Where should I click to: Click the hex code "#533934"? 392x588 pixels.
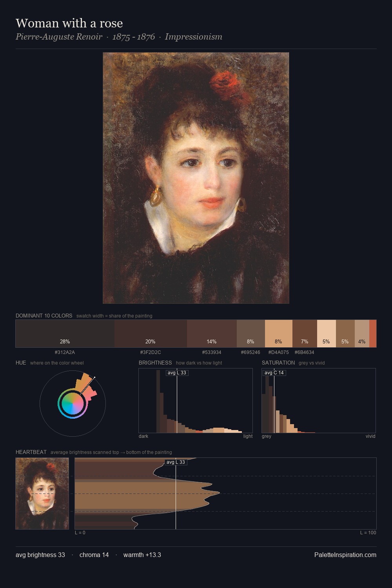(212, 352)
